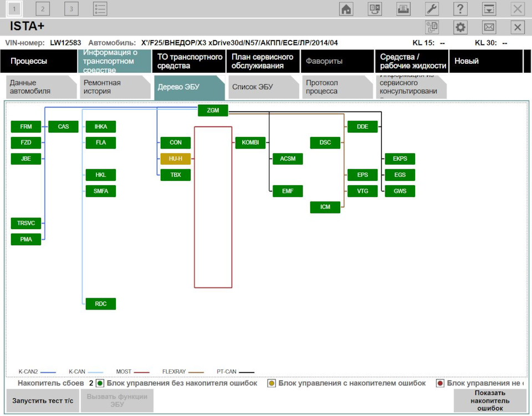Click the collapse window panel icon
Screen dimensions: 532x416
coord(489,9)
